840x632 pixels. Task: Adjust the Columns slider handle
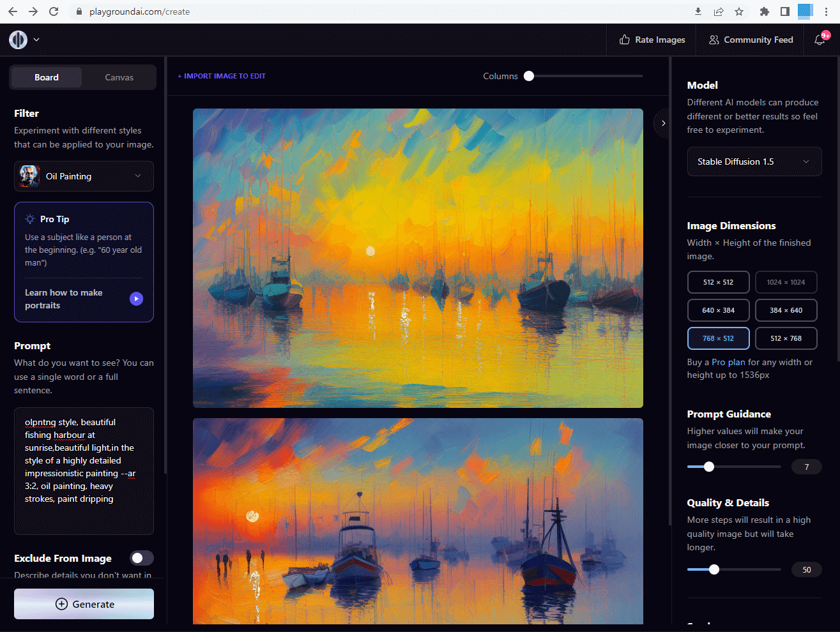(529, 76)
